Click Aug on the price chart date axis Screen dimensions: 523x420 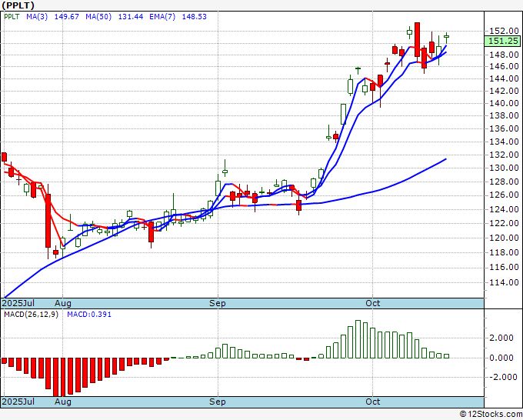(x=63, y=303)
